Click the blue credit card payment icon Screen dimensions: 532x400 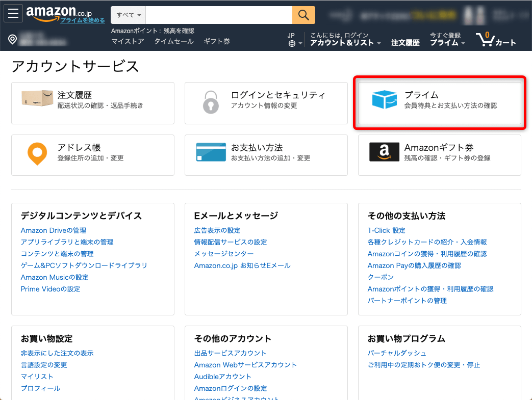click(211, 152)
